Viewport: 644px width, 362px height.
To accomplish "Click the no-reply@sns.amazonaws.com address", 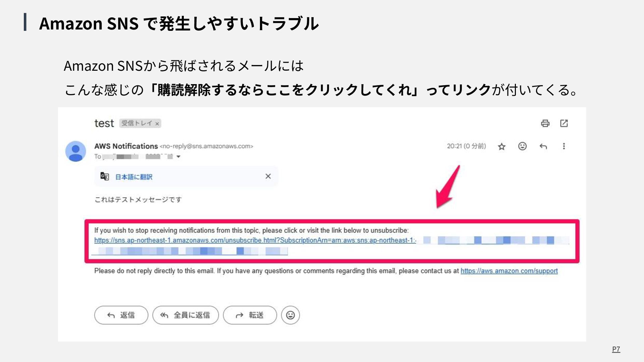I will point(206,146).
